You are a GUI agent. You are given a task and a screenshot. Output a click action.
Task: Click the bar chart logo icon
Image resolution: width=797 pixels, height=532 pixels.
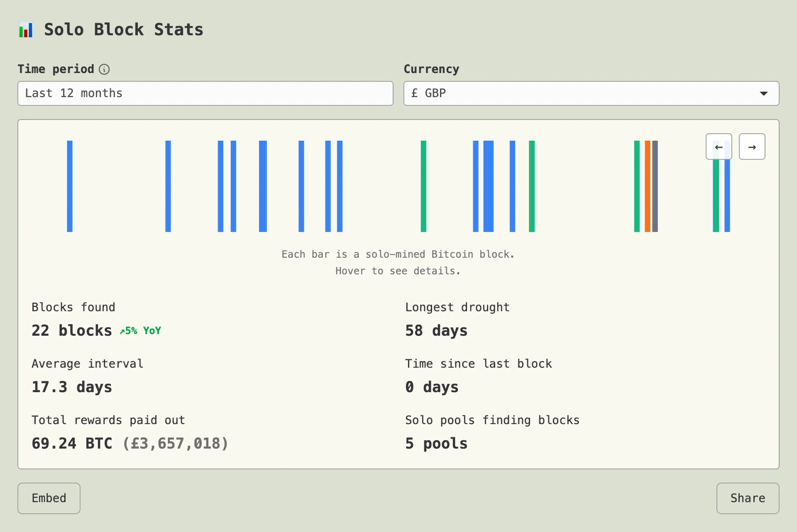[x=26, y=30]
